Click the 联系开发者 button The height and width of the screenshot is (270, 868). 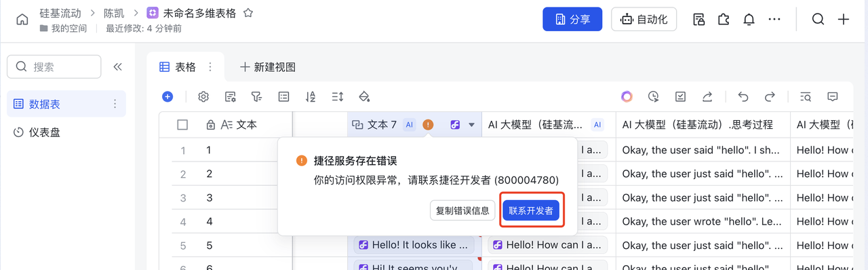[x=531, y=210]
